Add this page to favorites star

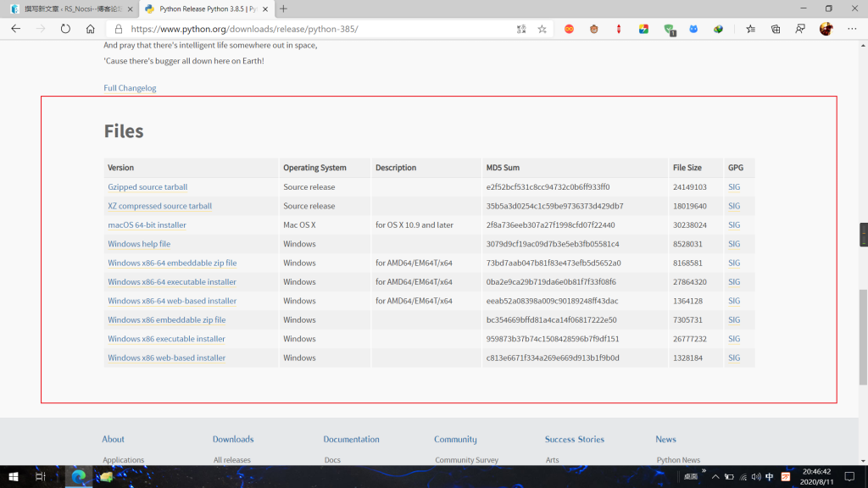pyautogui.click(x=542, y=29)
